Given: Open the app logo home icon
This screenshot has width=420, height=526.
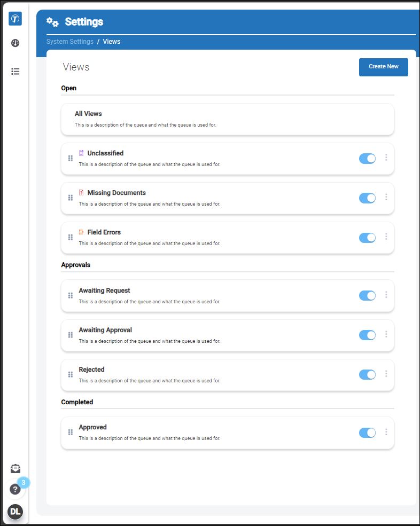Looking at the screenshot, I should (15, 19).
